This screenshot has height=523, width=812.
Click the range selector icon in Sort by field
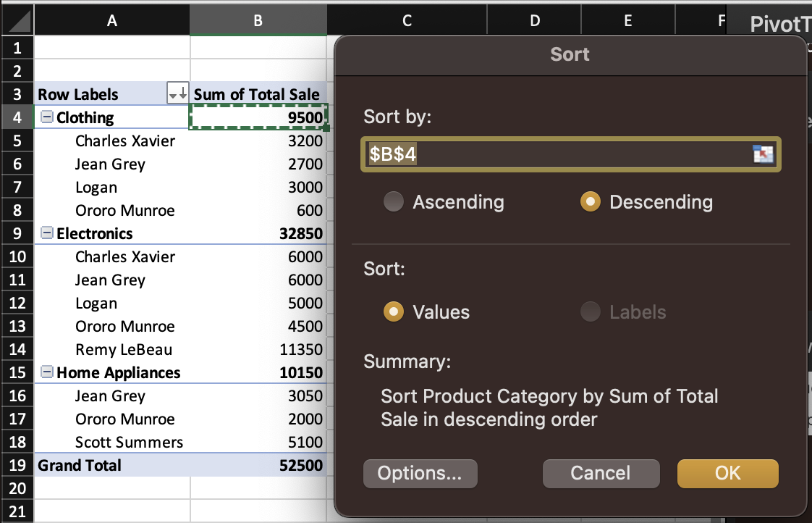(763, 154)
